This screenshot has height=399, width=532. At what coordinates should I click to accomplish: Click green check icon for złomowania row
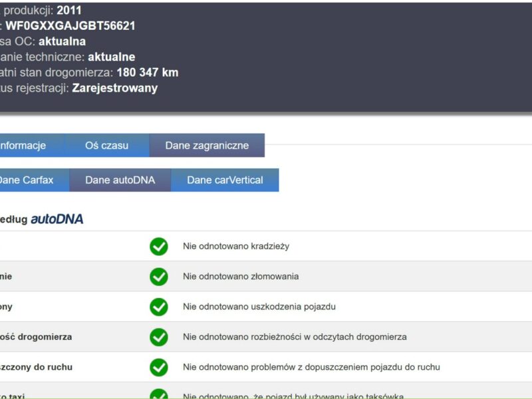click(159, 277)
